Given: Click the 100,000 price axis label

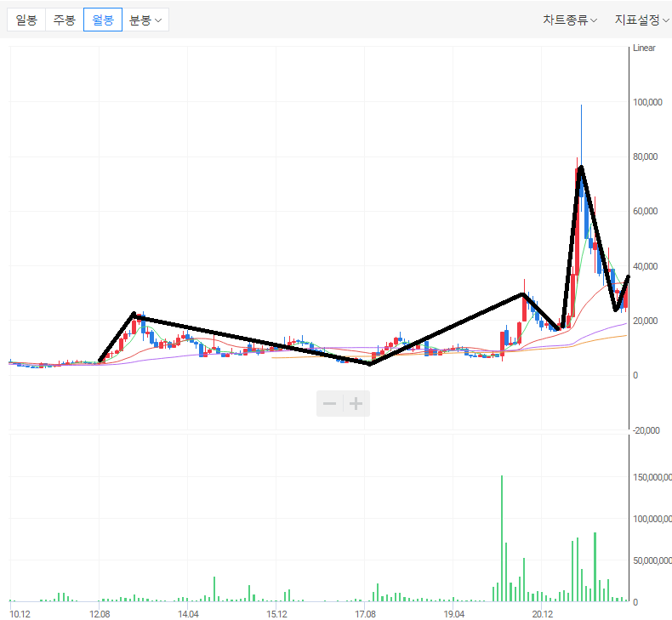Looking at the screenshot, I should [x=647, y=102].
